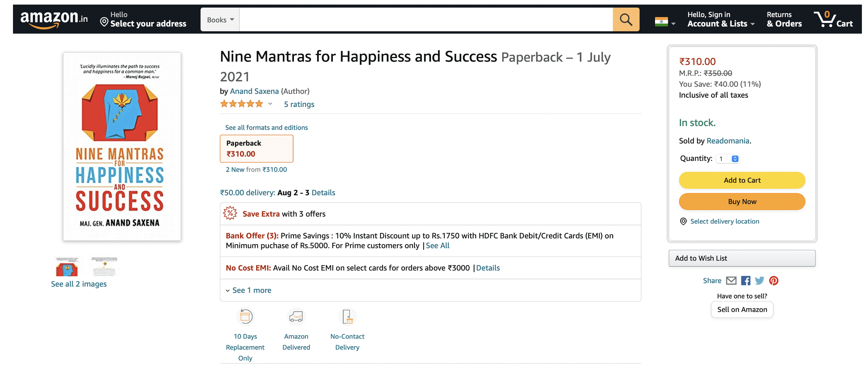The width and height of the screenshot is (868, 376).
Task: Click the In stock. status text
Action: pyautogui.click(x=697, y=123)
